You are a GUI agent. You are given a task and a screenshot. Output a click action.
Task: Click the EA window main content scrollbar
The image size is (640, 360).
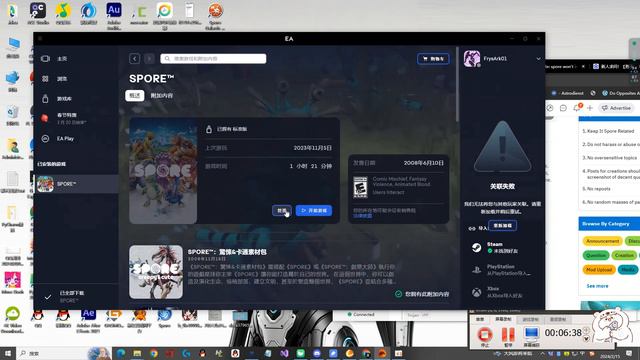(457, 84)
